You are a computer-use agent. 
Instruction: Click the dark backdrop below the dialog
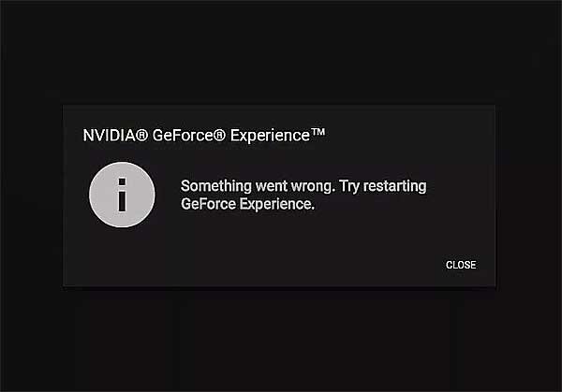click(x=281, y=341)
